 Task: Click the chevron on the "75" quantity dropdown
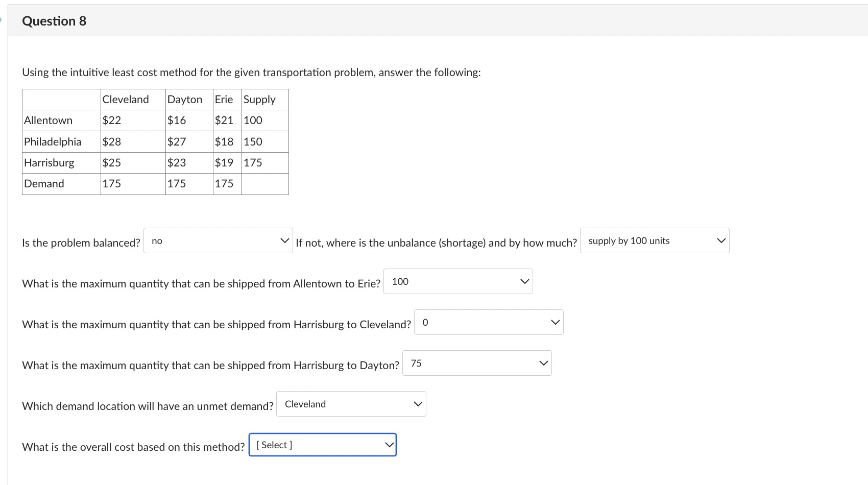543,362
